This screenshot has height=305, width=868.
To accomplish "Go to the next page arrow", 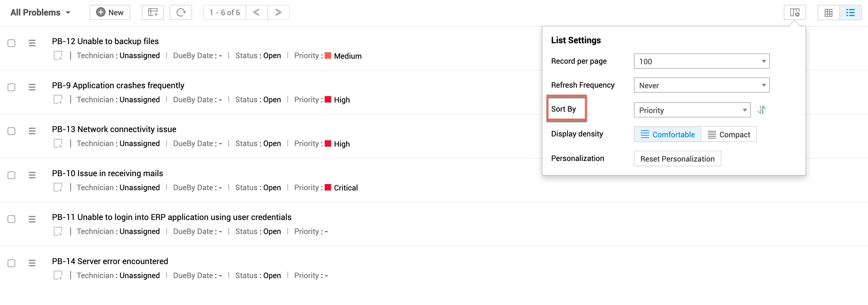I will pyautogui.click(x=278, y=13).
